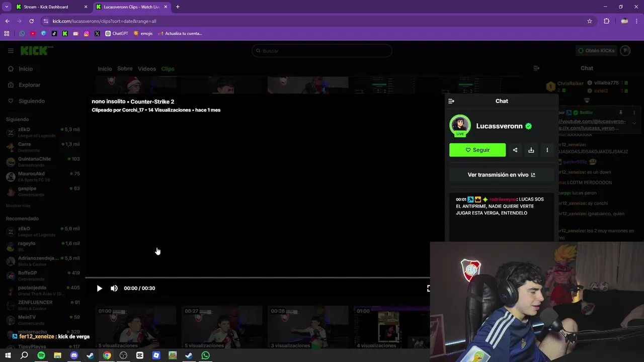Open Carre channel in sidebar

[43, 147]
